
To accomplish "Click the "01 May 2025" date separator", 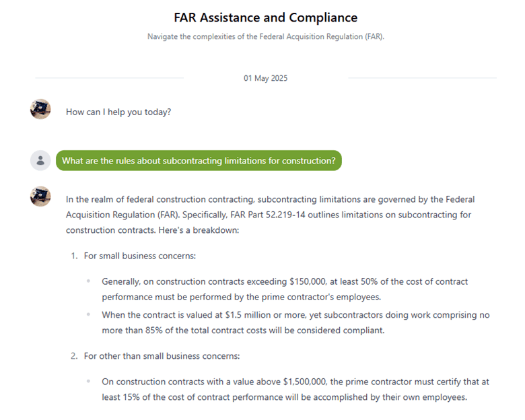I will click(265, 78).
